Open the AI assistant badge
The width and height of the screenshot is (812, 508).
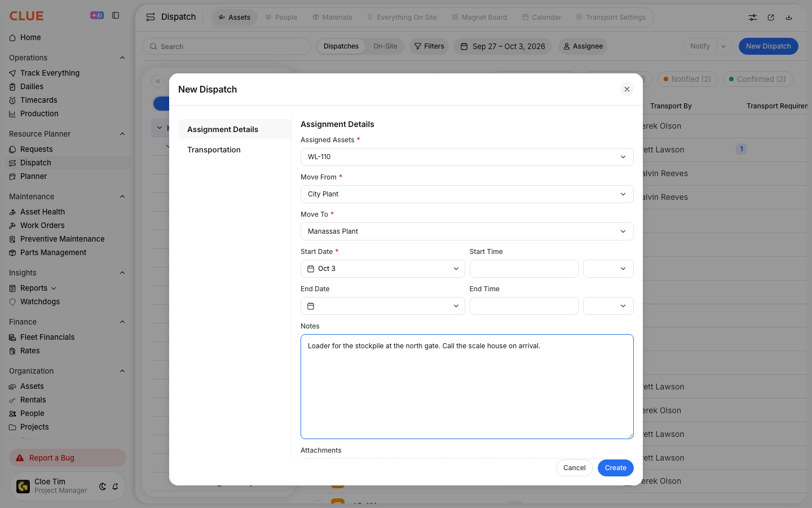coord(97,15)
